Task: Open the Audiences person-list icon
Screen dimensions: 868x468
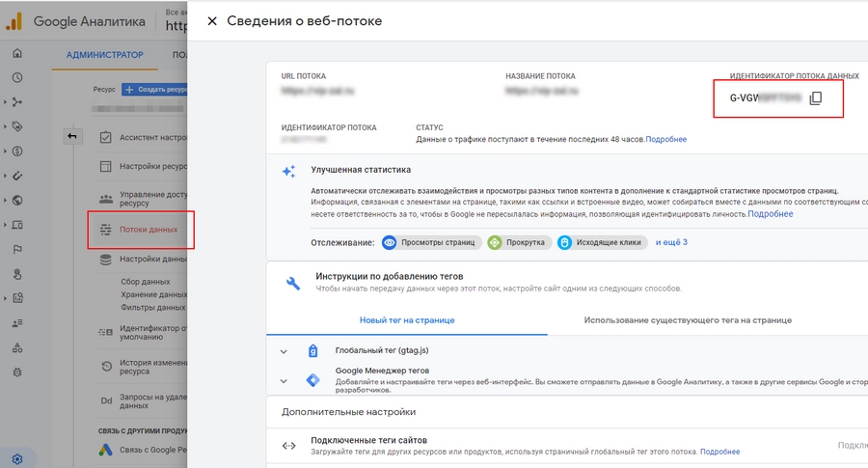Action: (x=17, y=323)
